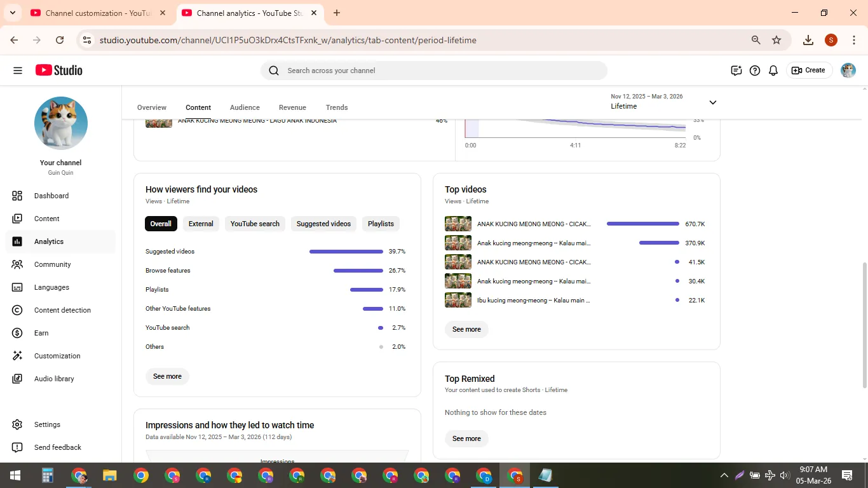Click the Browse features 26.7% bar
The height and width of the screenshot is (488, 868).
(358, 271)
